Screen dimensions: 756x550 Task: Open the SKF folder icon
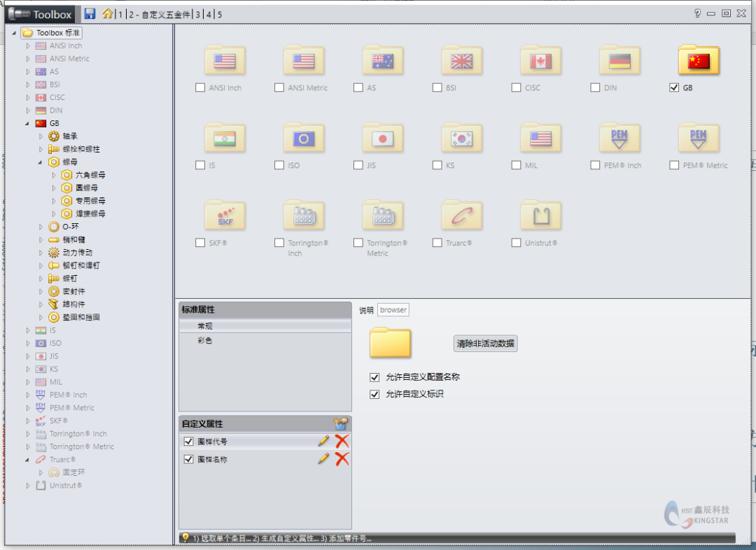tap(225, 216)
